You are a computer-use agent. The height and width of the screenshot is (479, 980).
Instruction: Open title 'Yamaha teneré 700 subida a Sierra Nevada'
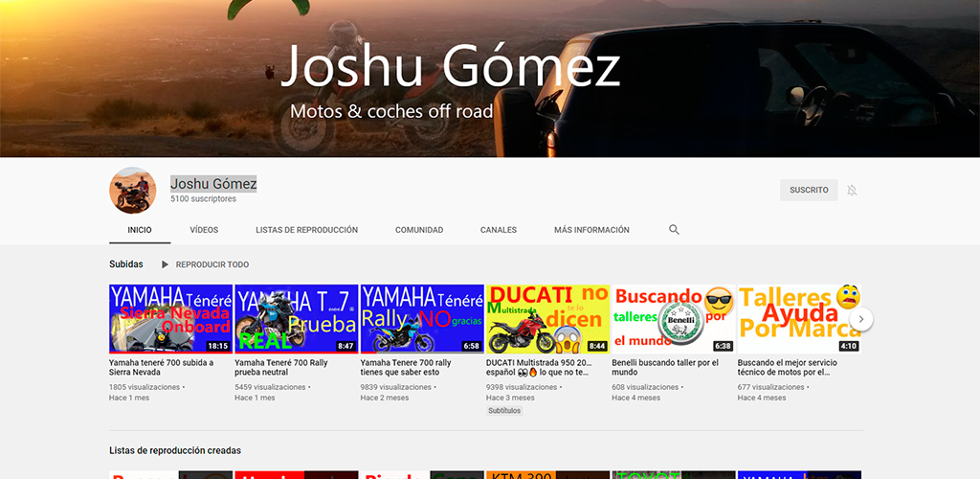tap(161, 367)
